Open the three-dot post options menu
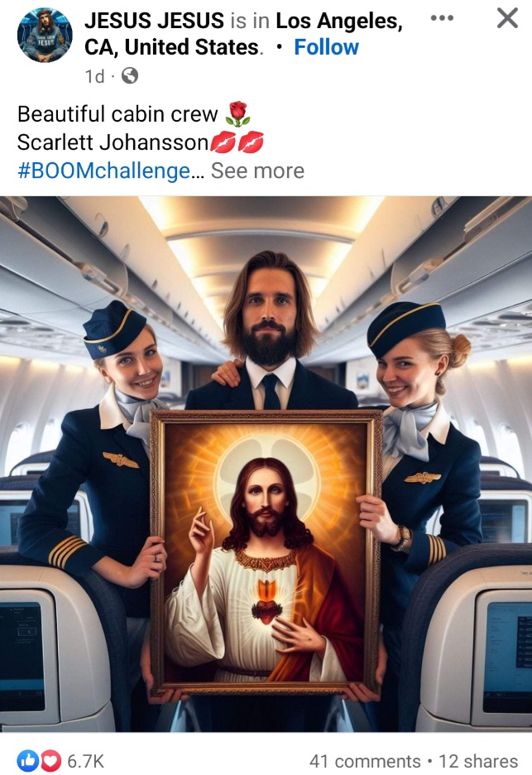The width and height of the screenshot is (532, 775). 442,19
